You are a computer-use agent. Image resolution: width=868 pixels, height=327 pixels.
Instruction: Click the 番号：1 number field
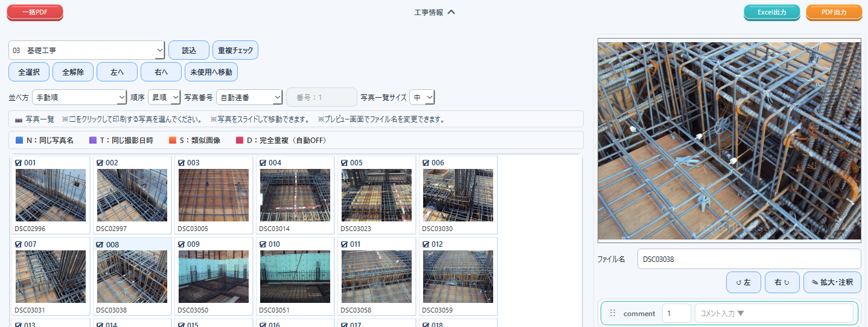[x=322, y=97]
